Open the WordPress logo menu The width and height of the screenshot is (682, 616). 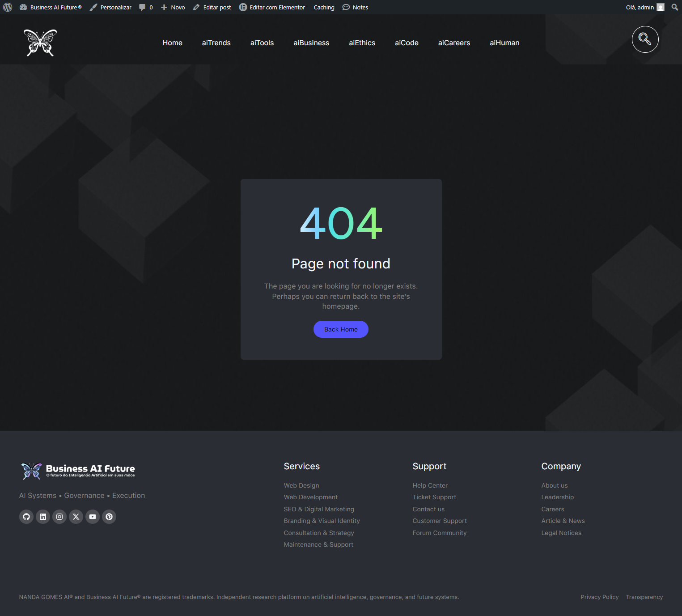(8, 7)
